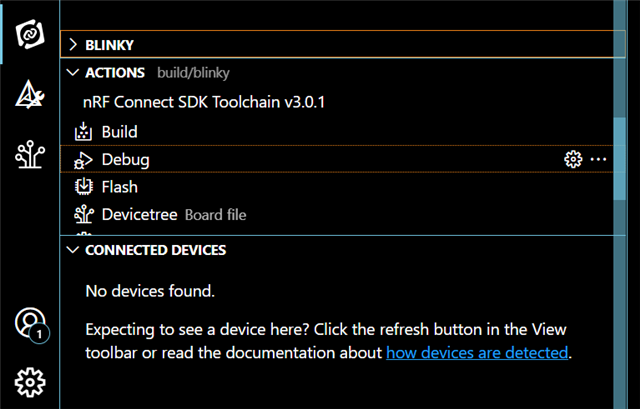Select the Flash action
Viewport: 640px width, 409px height.
(337, 187)
